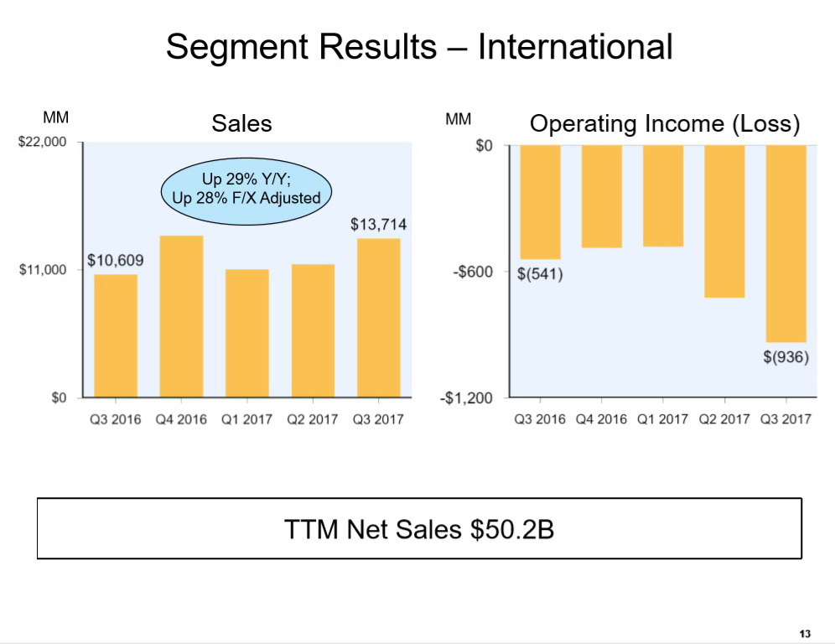The width and height of the screenshot is (835, 644).
Task: Click the Q1 2017 Sales bar
Action: point(247,333)
